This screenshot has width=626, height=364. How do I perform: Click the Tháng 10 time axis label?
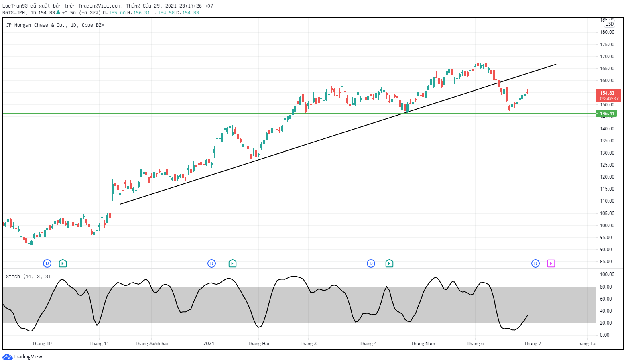[42, 344]
